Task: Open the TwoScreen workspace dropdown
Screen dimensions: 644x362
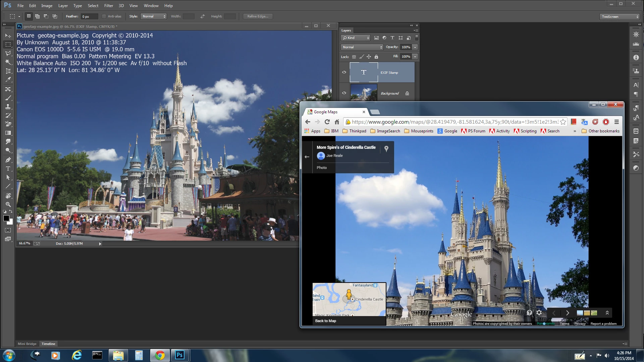Action: tap(620, 16)
